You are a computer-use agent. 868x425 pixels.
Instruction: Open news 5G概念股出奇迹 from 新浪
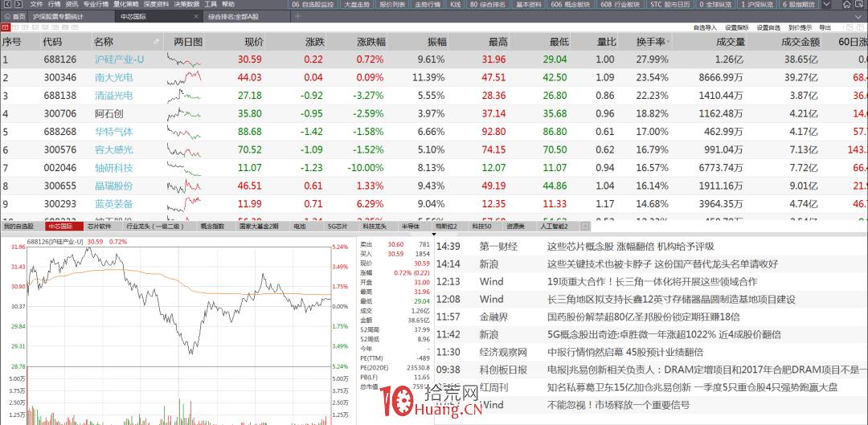[x=664, y=334]
